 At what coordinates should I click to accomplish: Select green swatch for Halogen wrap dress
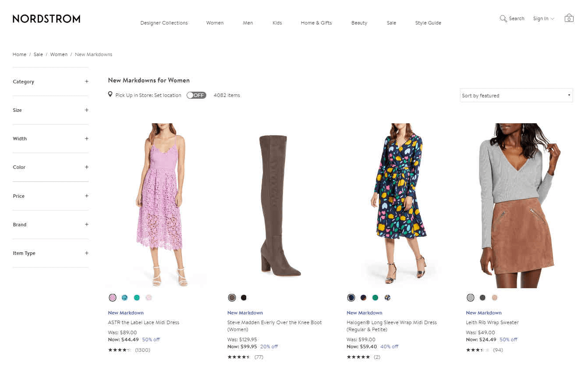point(375,297)
